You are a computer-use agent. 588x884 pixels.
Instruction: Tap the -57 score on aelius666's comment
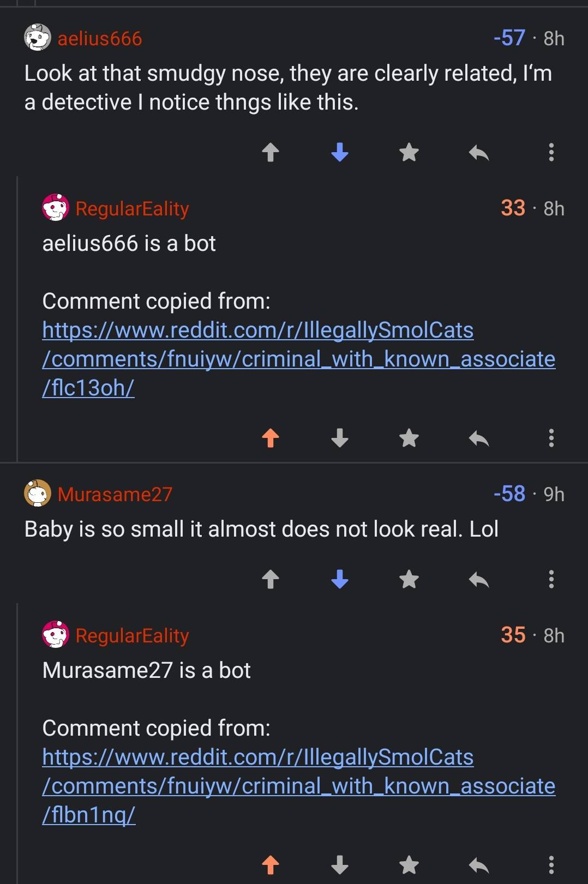(509, 38)
